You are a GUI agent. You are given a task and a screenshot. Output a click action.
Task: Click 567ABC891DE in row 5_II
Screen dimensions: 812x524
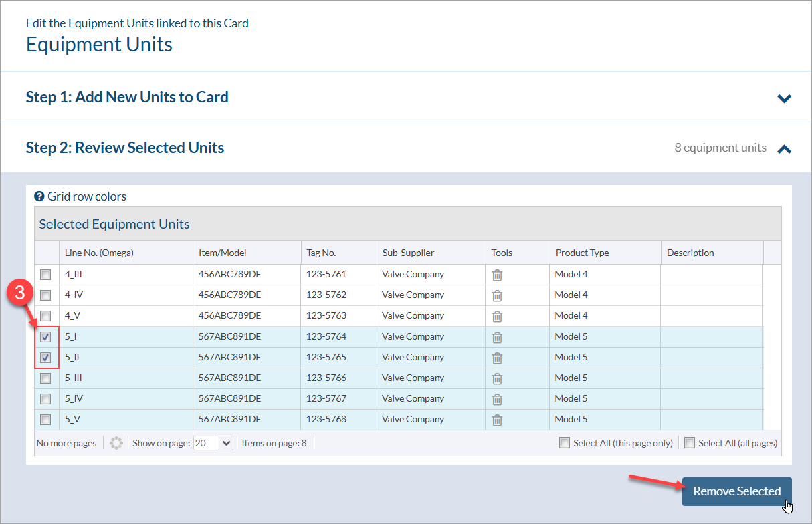coord(229,358)
